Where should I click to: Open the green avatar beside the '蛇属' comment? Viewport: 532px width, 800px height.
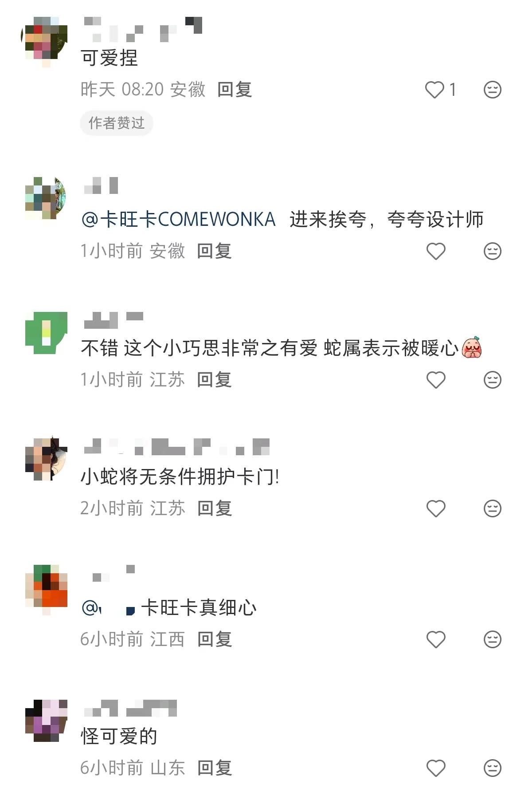click(46, 333)
